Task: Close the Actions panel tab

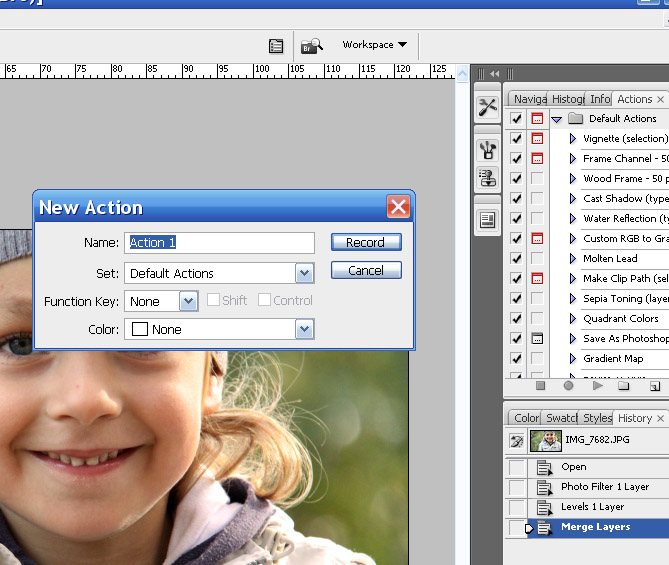Action: tap(660, 99)
